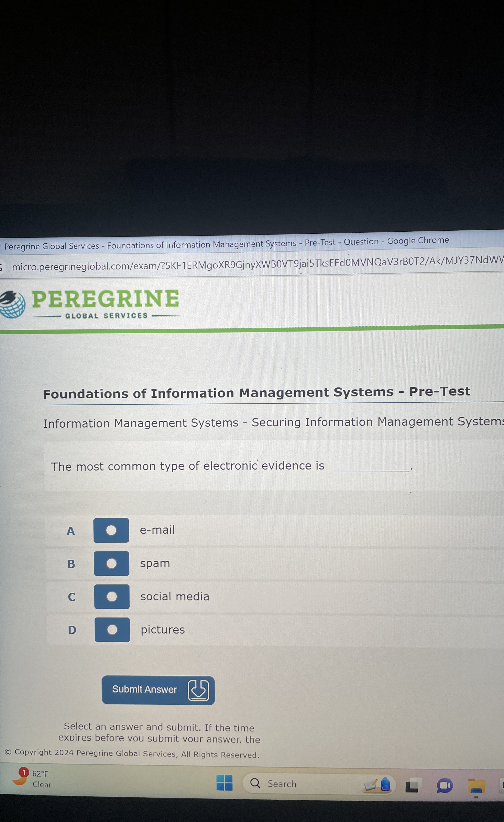Click the e-mail answer text
The height and width of the screenshot is (822, 504).
[157, 530]
